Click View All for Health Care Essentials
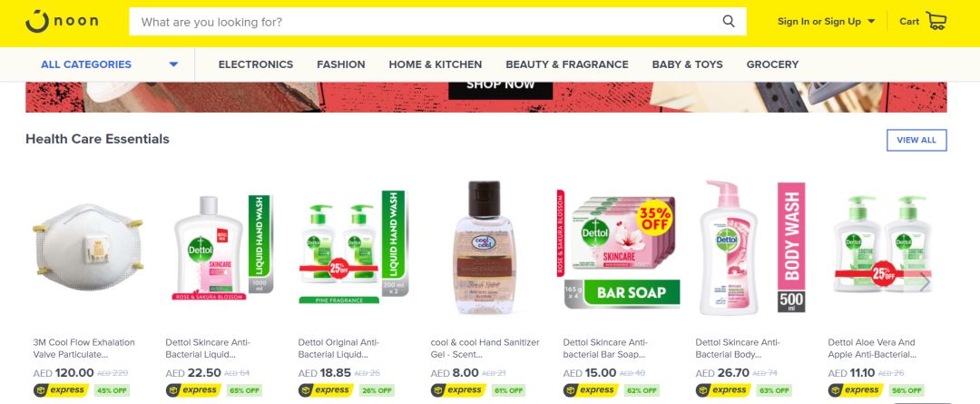This screenshot has width=980, height=404. coord(916,140)
